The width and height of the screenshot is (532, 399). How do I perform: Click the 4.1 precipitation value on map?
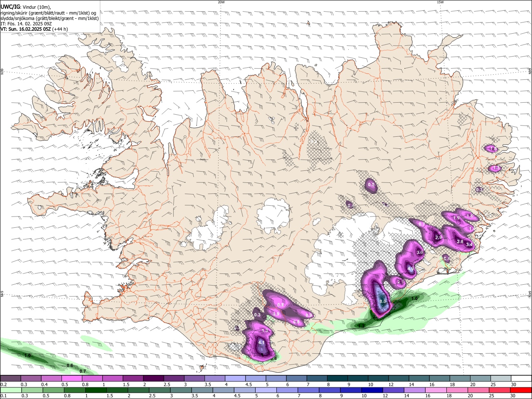tap(261, 342)
